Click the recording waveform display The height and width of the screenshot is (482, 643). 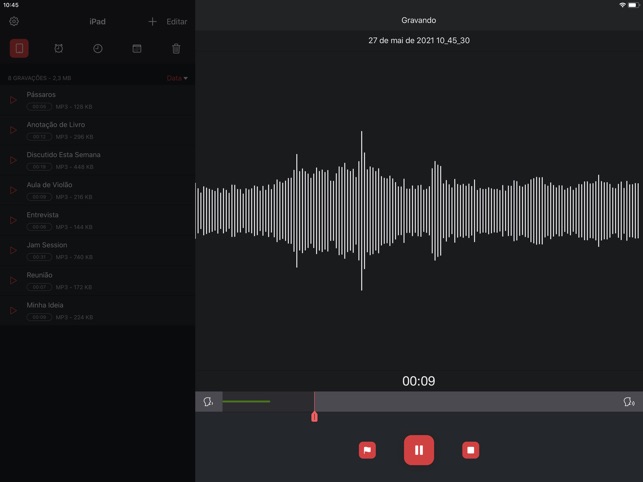418,211
